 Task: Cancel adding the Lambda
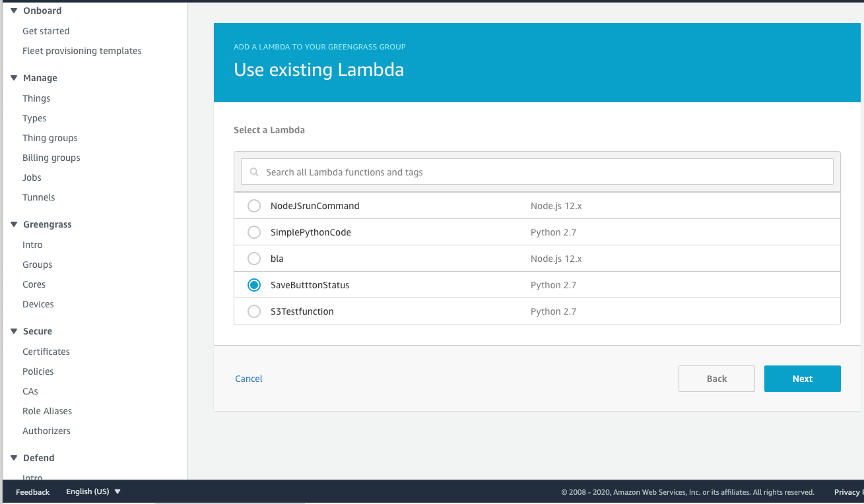point(248,378)
